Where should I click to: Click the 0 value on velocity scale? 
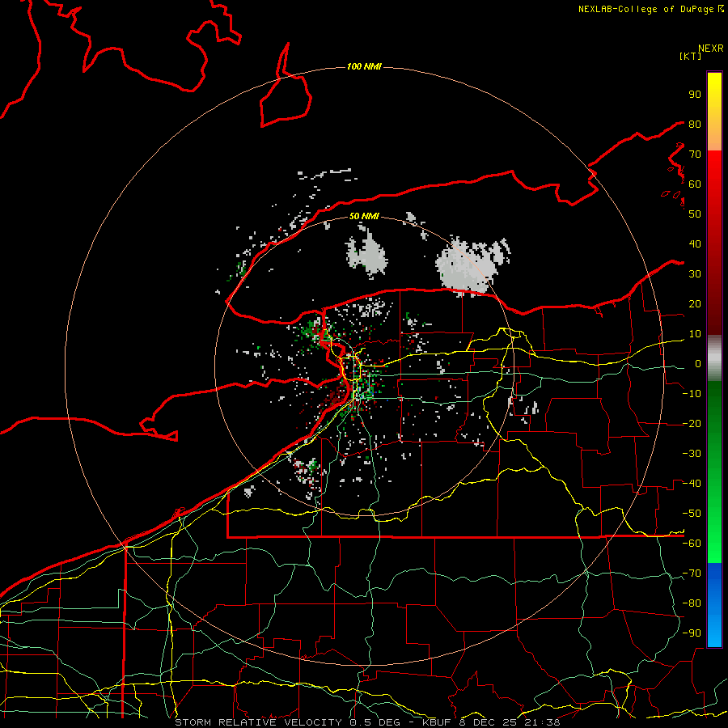pos(698,363)
